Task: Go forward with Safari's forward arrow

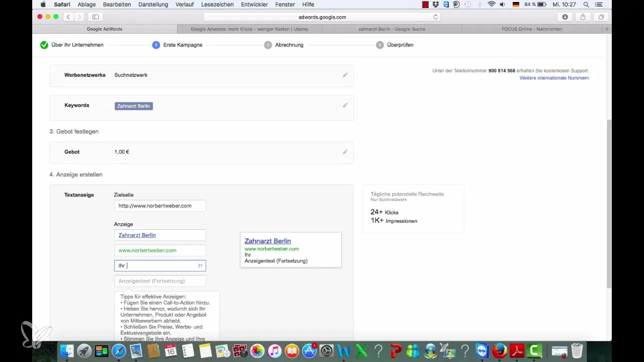Action: tap(79, 17)
